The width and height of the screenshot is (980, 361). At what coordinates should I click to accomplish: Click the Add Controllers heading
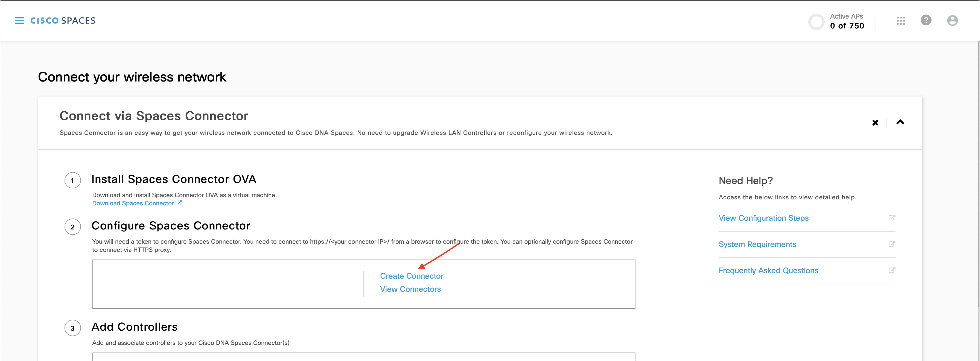point(135,327)
